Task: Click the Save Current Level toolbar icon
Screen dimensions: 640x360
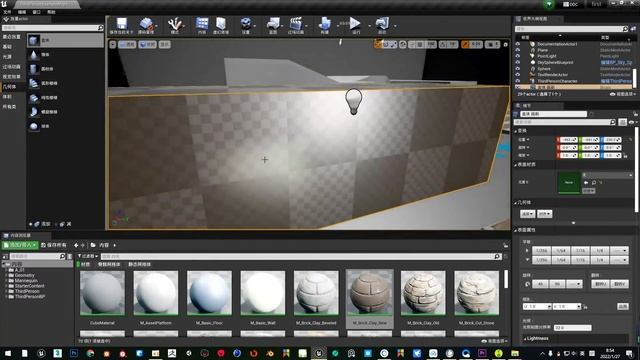Action: click(x=122, y=24)
